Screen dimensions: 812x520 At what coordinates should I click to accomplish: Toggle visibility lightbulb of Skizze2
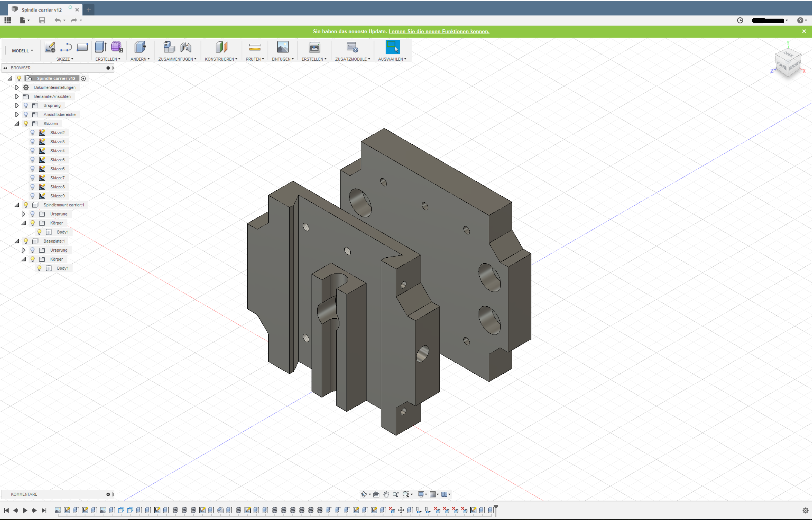(x=32, y=133)
